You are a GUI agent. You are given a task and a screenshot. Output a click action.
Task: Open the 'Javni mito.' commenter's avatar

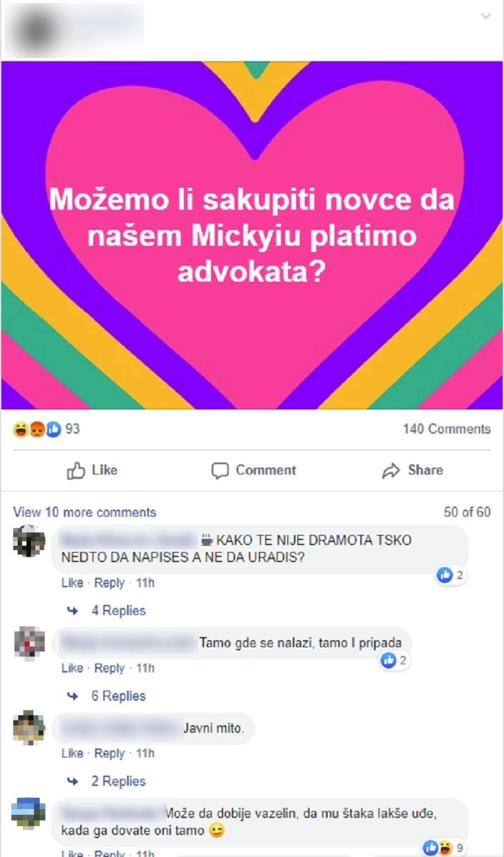(29, 727)
